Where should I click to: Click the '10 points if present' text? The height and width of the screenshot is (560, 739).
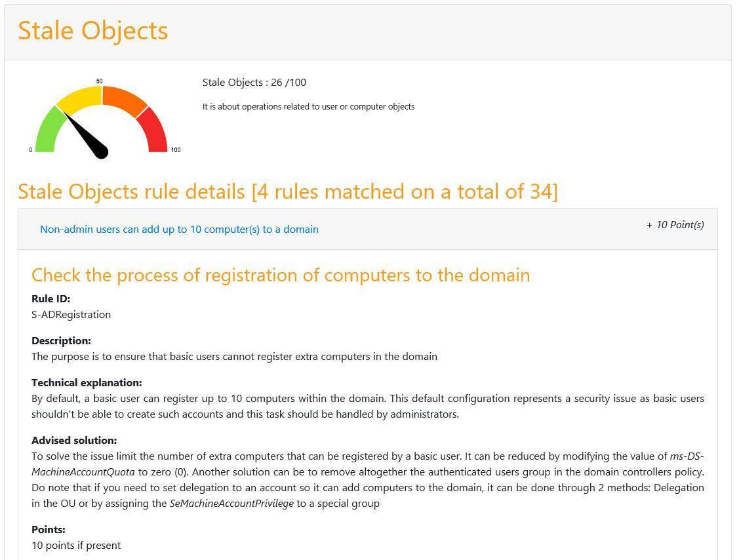76,546
